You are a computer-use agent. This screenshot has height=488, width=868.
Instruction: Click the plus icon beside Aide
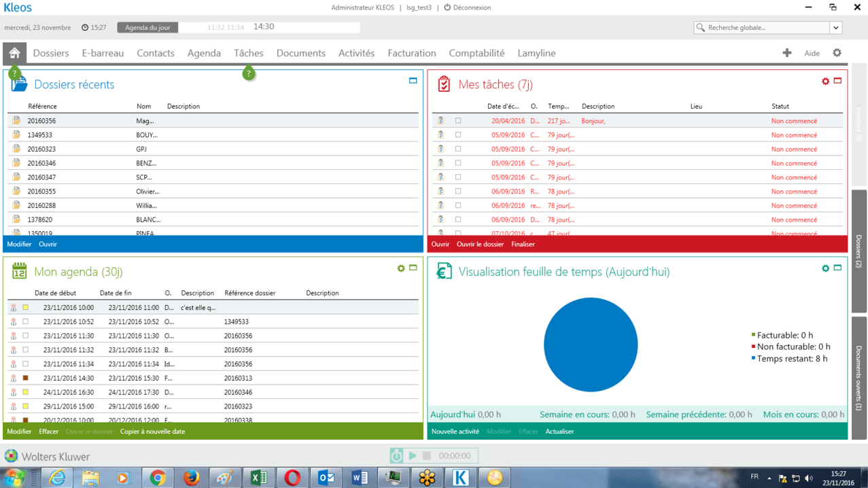point(787,53)
